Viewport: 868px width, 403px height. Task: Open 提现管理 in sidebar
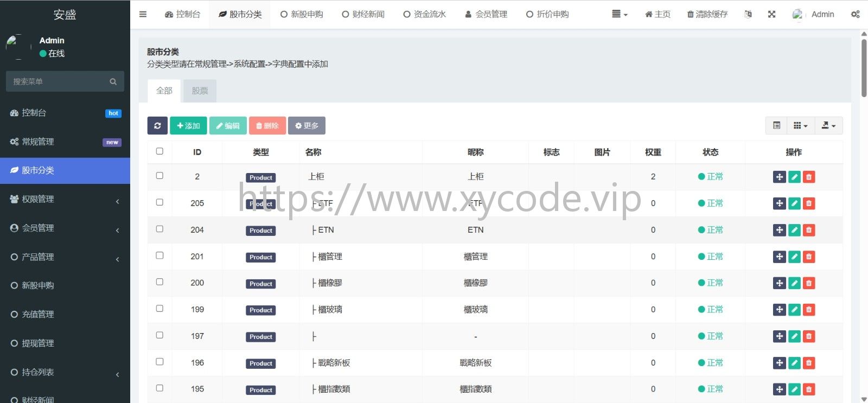[65, 343]
